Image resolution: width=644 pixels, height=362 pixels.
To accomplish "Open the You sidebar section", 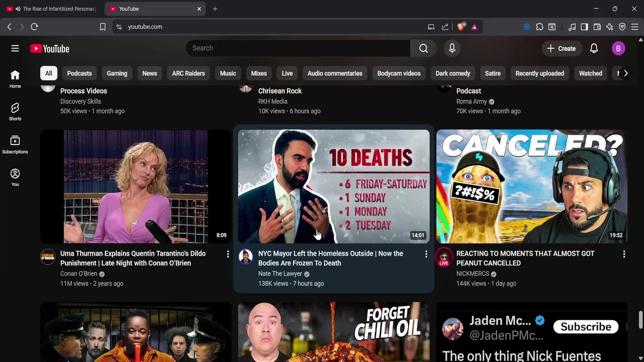I will point(15,177).
